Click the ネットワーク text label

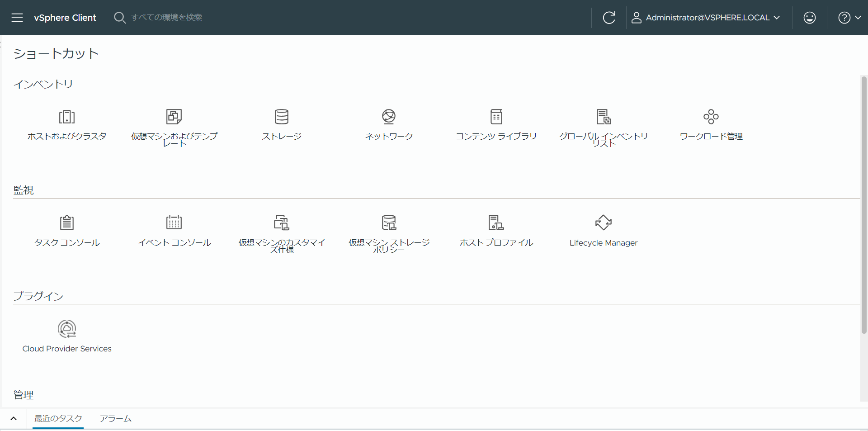coord(389,136)
